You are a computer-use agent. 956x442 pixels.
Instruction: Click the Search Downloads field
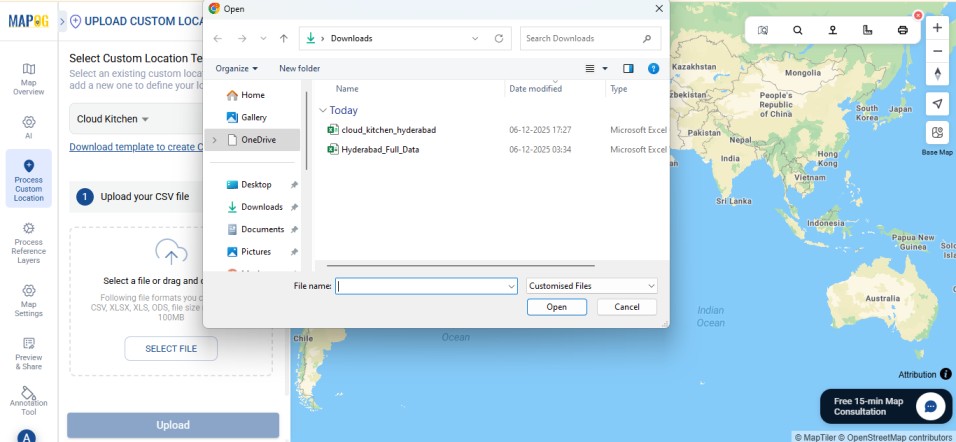590,38
